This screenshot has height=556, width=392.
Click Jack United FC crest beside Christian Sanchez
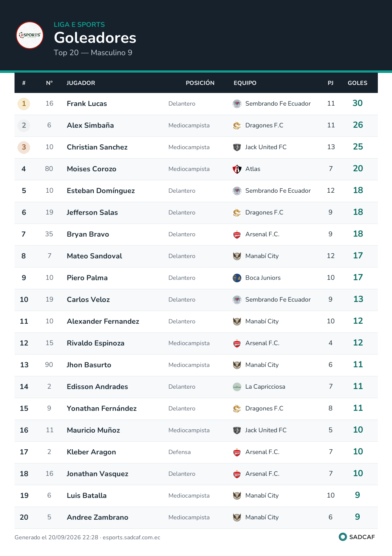click(237, 147)
